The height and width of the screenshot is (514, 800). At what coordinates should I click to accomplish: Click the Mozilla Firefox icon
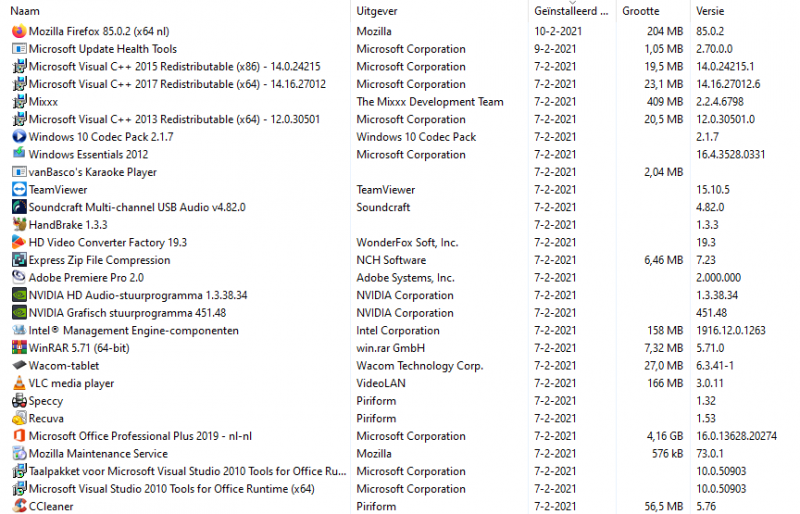19,31
